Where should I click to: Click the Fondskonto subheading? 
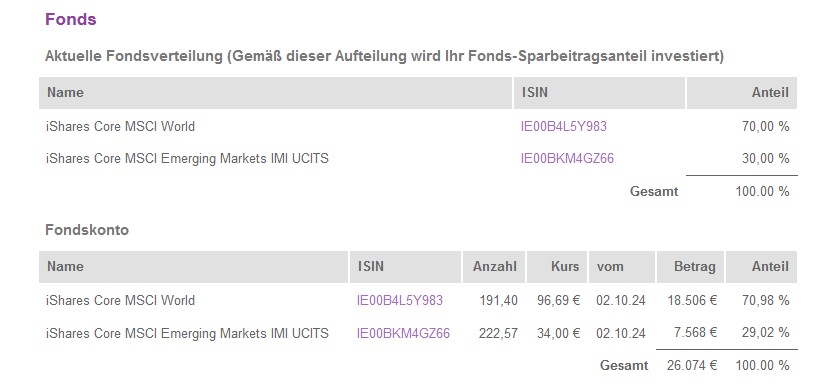(x=87, y=230)
